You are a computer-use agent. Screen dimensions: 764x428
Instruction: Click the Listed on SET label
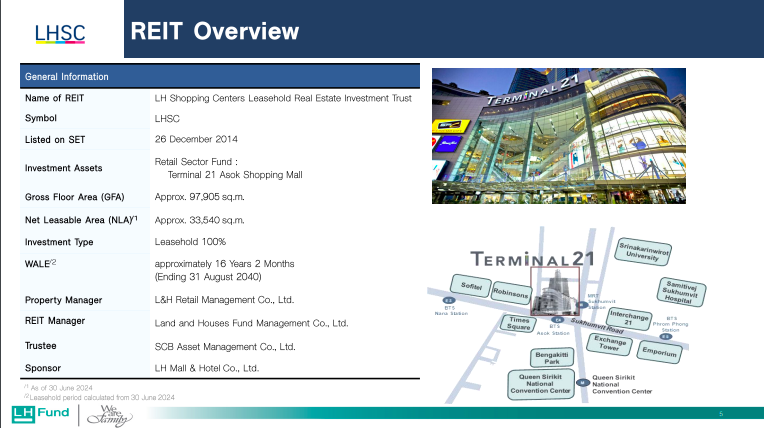point(55,140)
